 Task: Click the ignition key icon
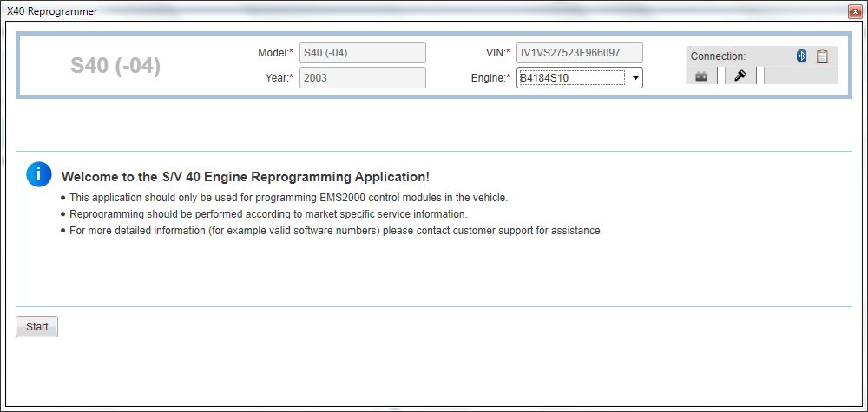coord(740,76)
